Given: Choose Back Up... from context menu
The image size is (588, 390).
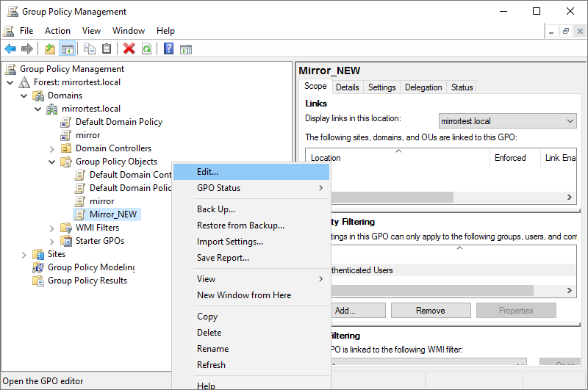Looking at the screenshot, I should [251, 209].
